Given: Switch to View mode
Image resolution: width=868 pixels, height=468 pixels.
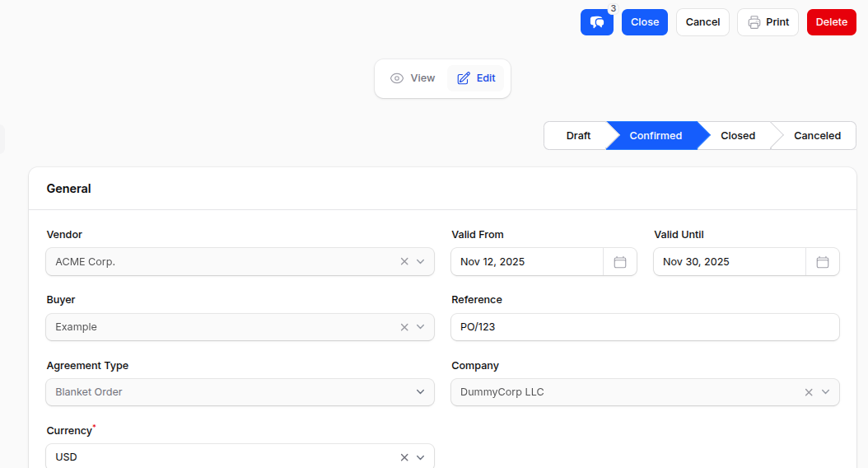Looking at the screenshot, I should click(x=413, y=78).
